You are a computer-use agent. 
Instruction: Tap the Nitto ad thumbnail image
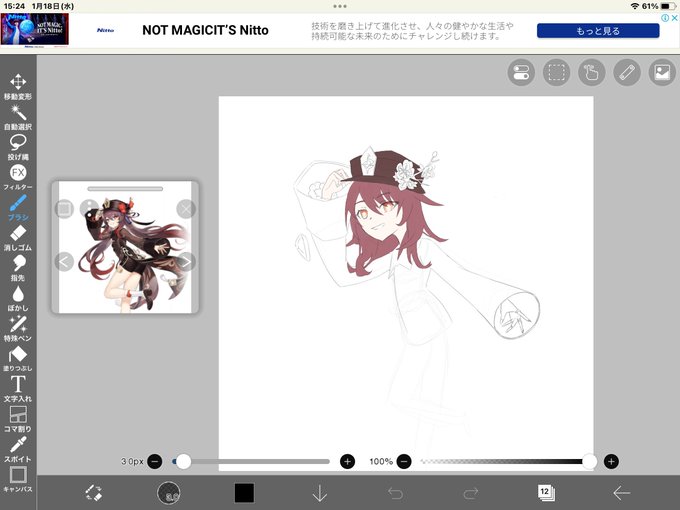click(x=35, y=29)
